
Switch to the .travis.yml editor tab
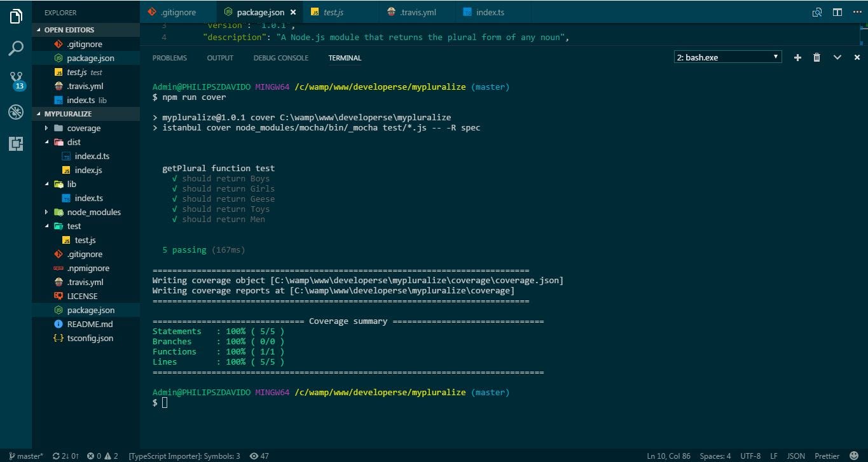[417, 12]
